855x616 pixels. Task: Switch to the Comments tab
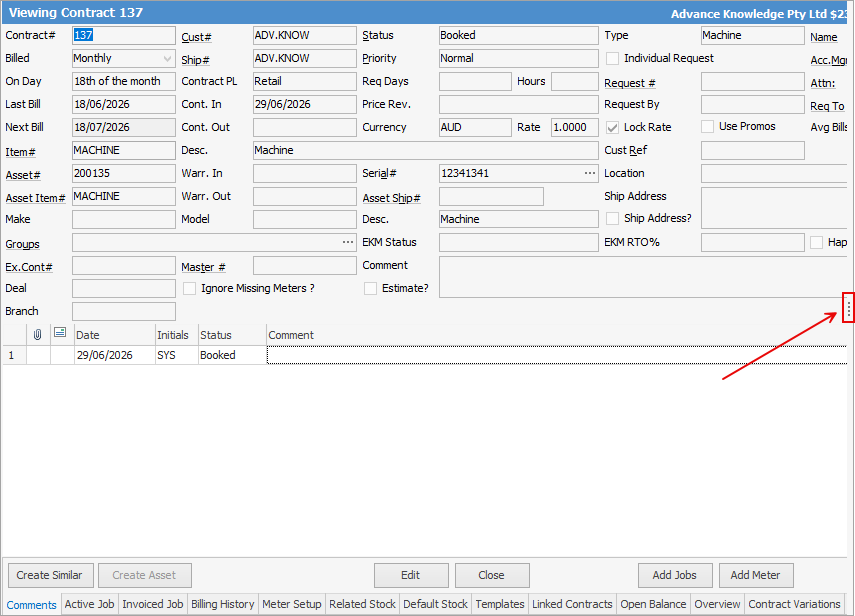[31, 605]
